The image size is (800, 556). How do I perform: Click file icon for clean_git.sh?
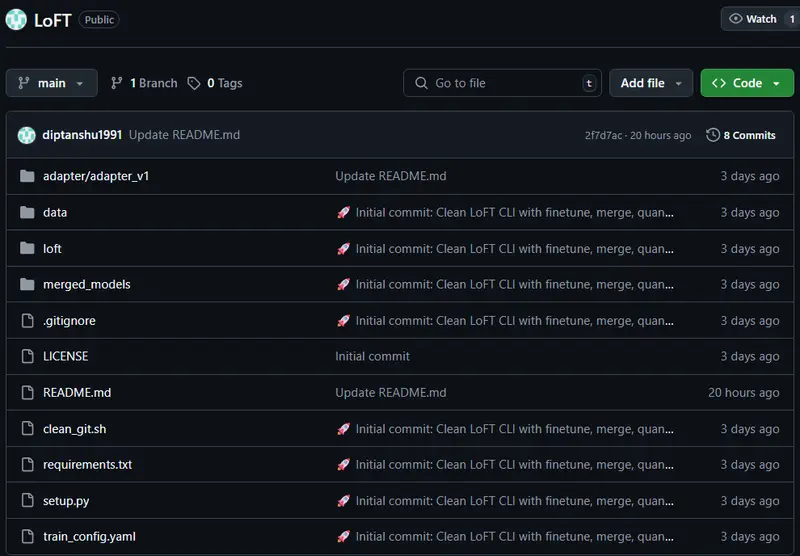(x=28, y=428)
